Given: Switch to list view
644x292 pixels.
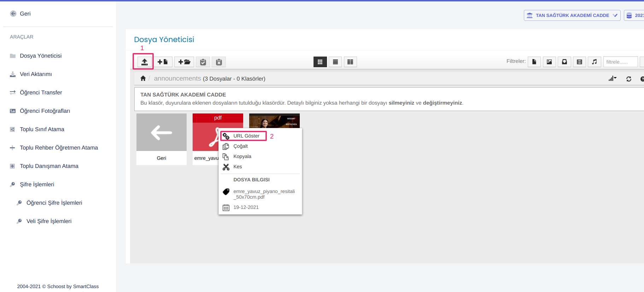Looking at the screenshot, I should point(335,62).
